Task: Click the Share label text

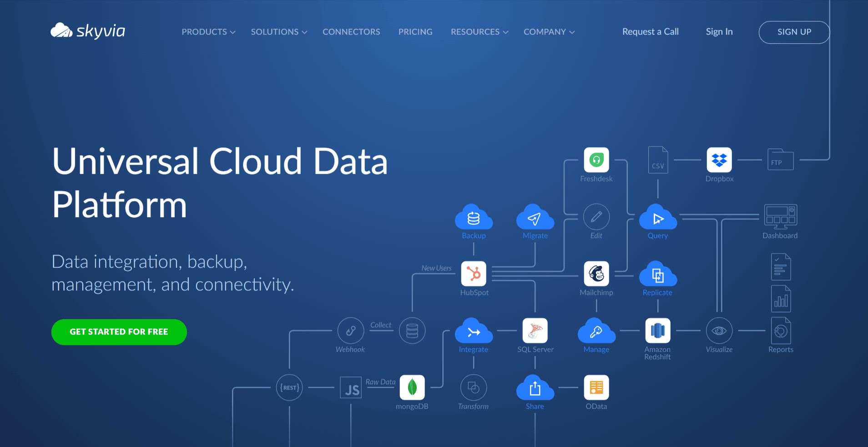Action: point(535,406)
